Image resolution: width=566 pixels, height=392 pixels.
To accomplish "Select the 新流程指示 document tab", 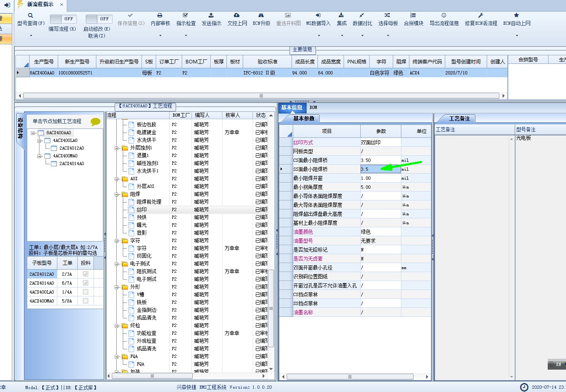I will point(40,4).
